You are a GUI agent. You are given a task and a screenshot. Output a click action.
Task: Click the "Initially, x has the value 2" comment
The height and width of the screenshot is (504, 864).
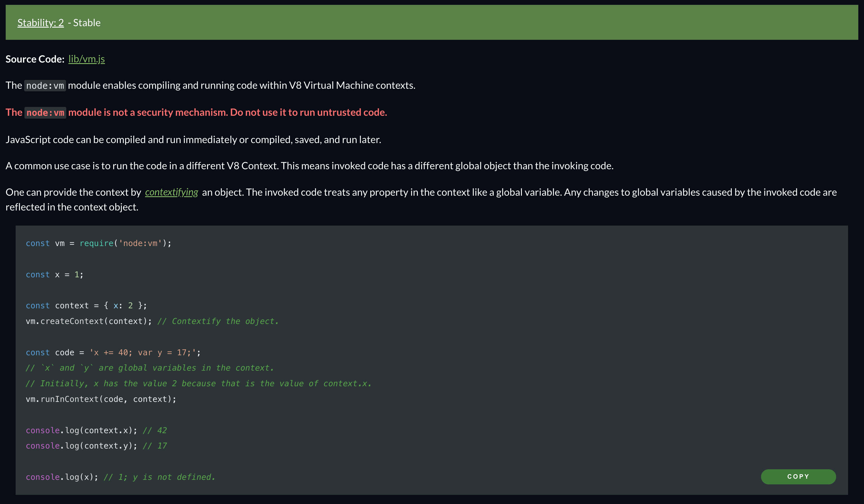(x=199, y=383)
